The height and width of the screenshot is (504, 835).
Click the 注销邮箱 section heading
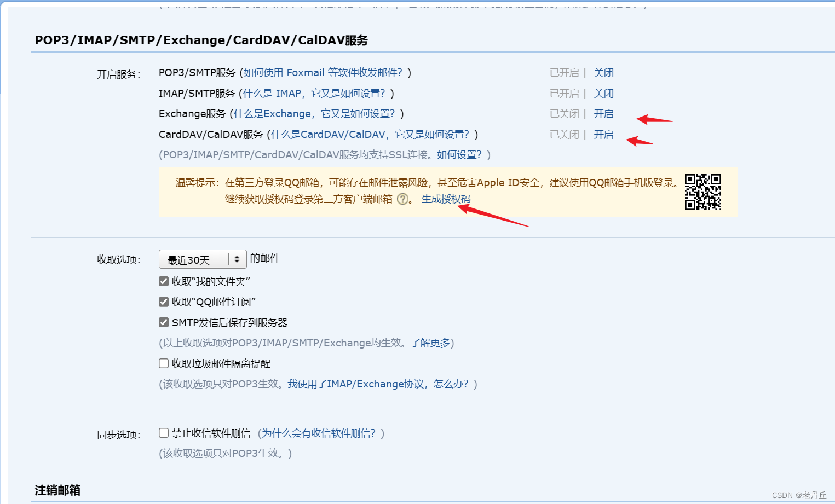pos(57,490)
